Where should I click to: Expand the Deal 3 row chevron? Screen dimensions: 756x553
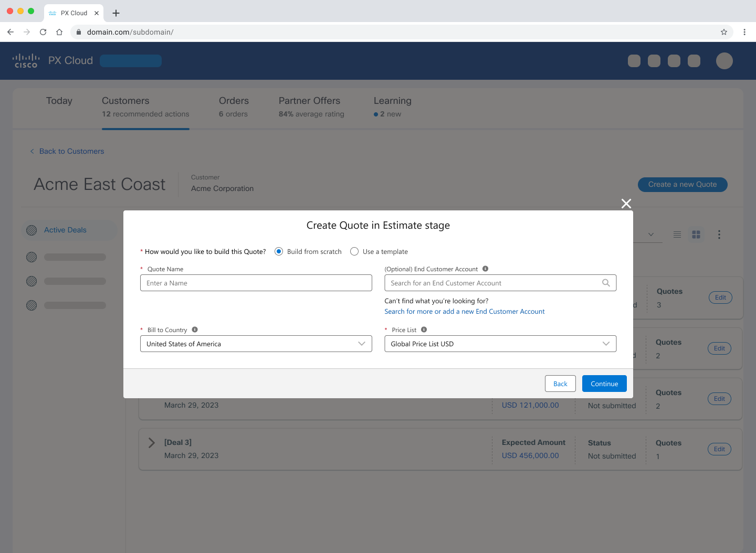(152, 443)
